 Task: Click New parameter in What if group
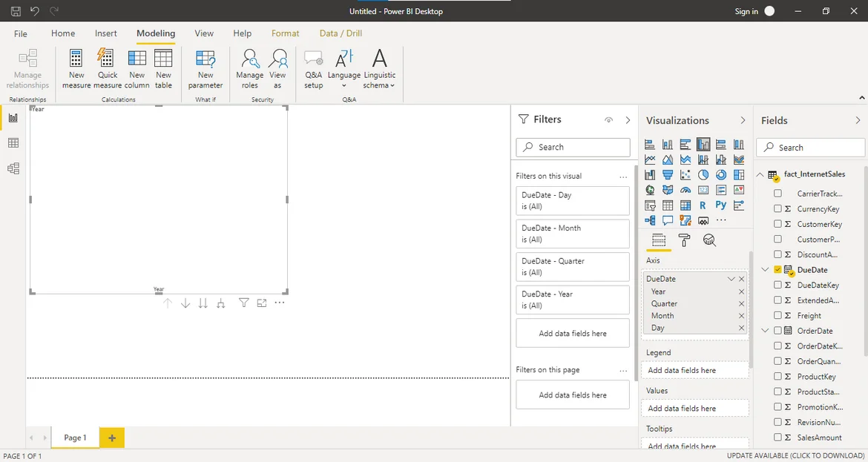point(206,68)
